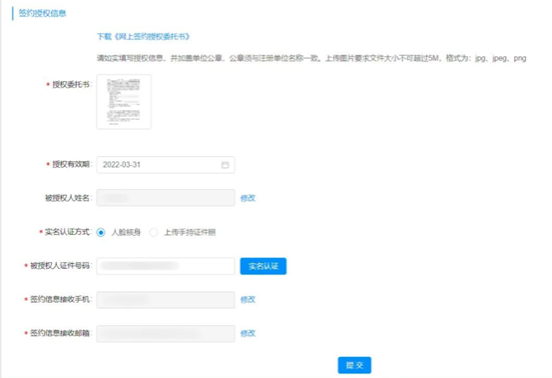
Task: Click the 实名认证 blue button
Action: (263, 266)
